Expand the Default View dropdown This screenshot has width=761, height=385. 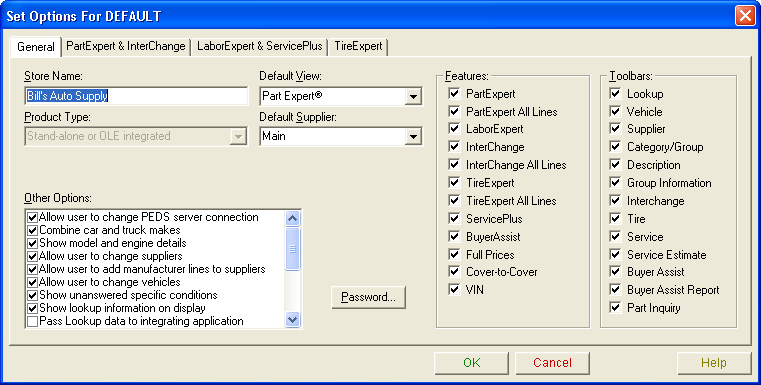413,97
